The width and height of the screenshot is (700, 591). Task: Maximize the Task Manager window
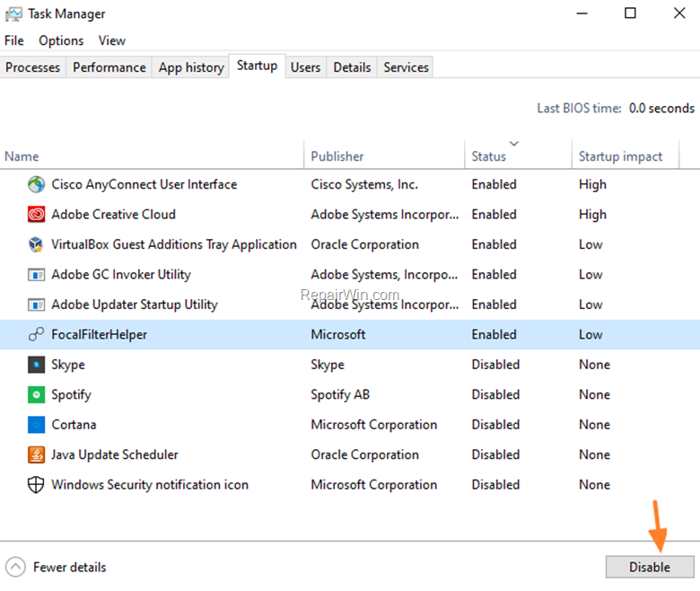click(x=630, y=13)
